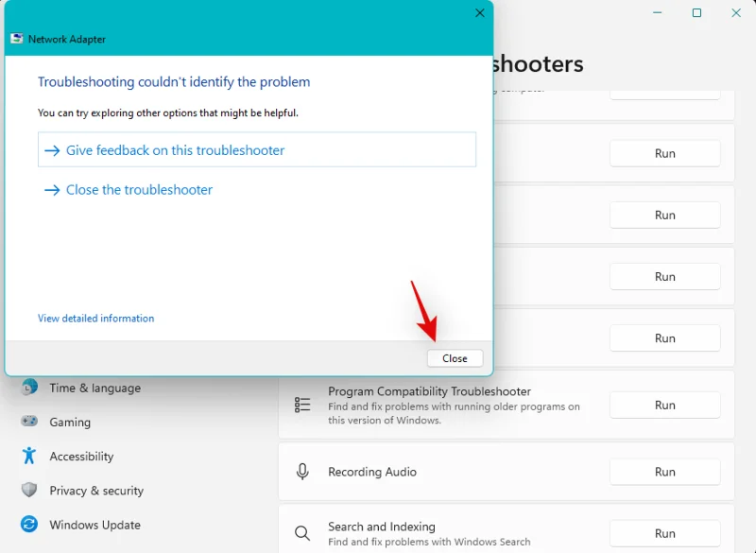Select Give feedback on this troubleshooter
Image resolution: width=756 pixels, height=553 pixels.
pyautogui.click(x=175, y=150)
